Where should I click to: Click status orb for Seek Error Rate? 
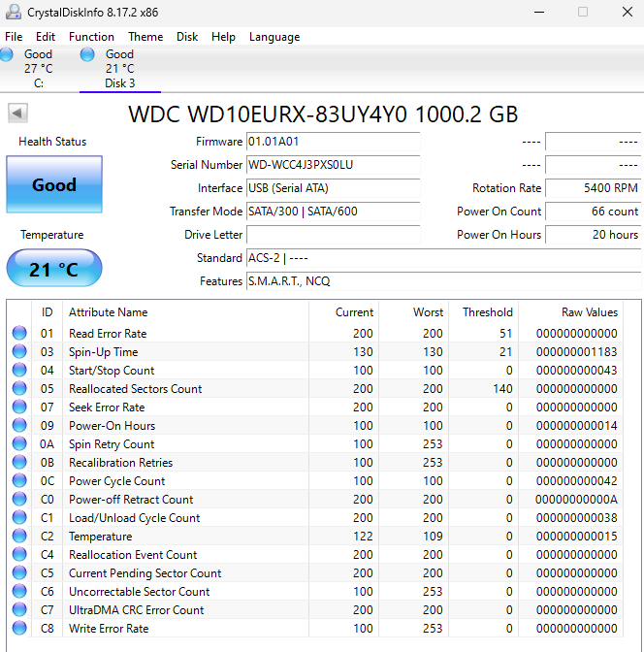pos(19,407)
